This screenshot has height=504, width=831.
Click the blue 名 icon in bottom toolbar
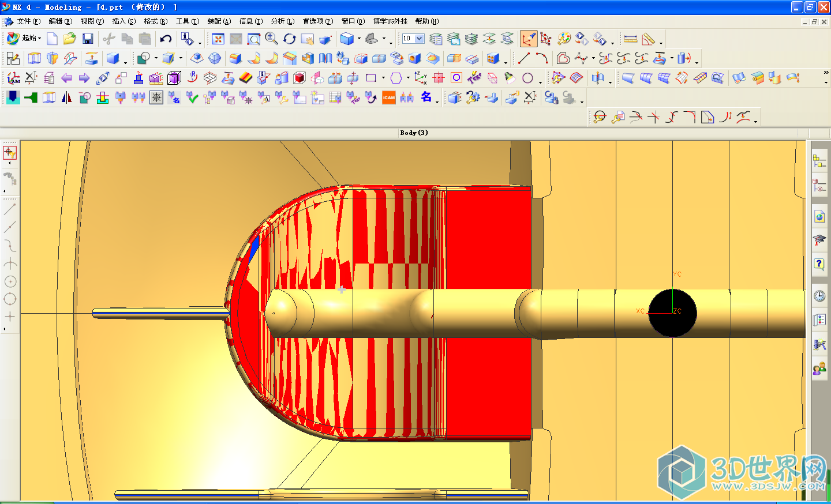pos(426,97)
